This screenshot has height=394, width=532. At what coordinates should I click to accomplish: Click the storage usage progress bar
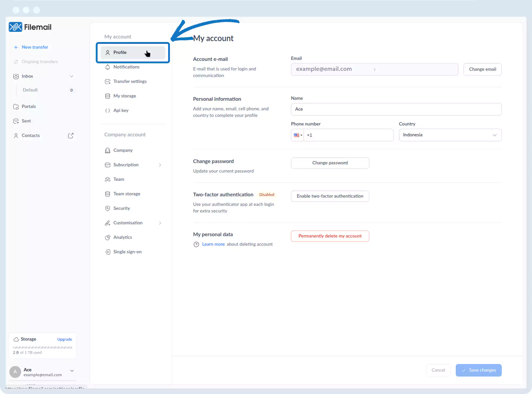pyautogui.click(x=43, y=347)
